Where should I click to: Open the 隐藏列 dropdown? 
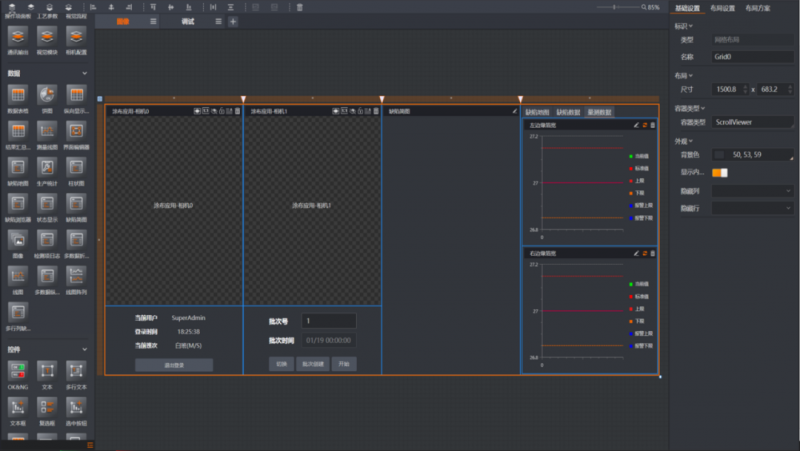pos(753,190)
